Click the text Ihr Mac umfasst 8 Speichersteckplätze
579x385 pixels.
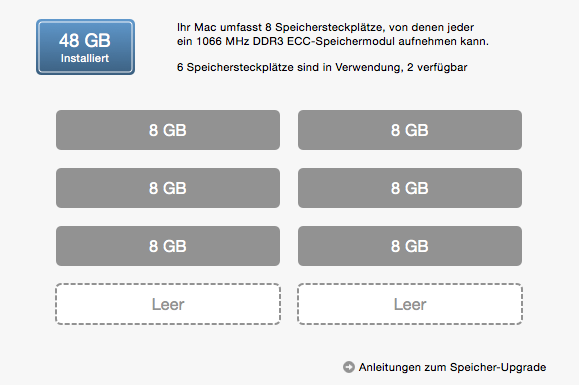(x=280, y=27)
